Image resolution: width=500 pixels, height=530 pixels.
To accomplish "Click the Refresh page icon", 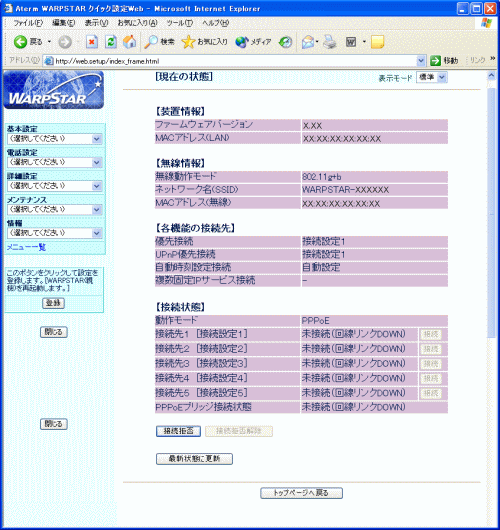I will click(111, 42).
